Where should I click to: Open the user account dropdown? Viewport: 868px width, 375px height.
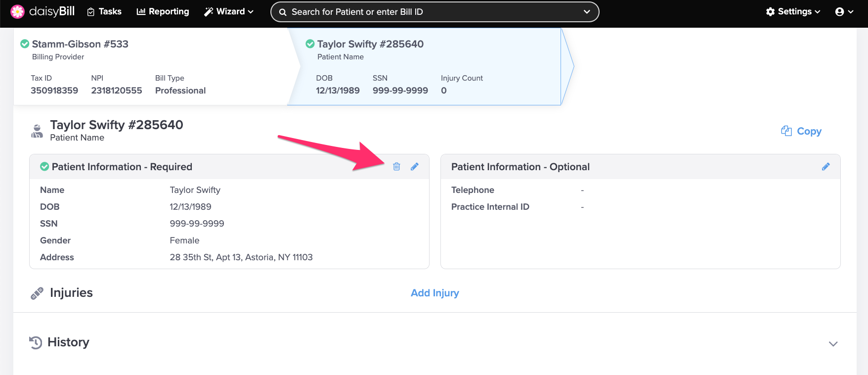coord(844,11)
